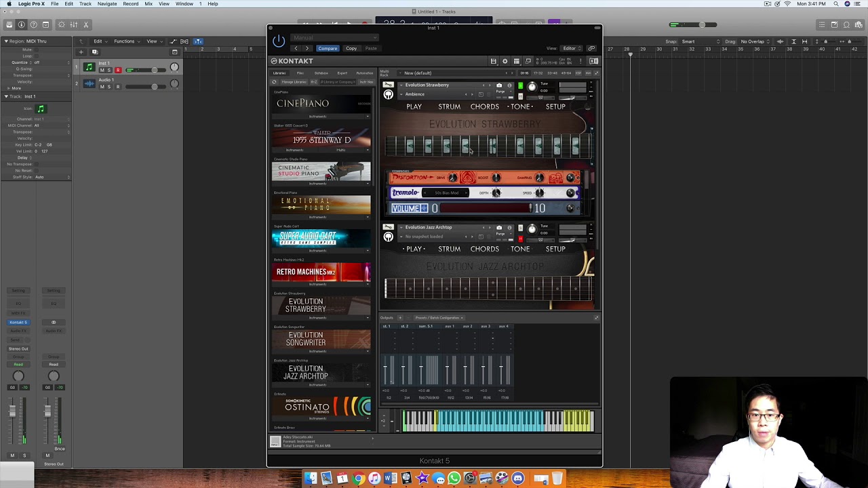Open STRUM tab of Evolution Jazz Archtop

coord(449,249)
